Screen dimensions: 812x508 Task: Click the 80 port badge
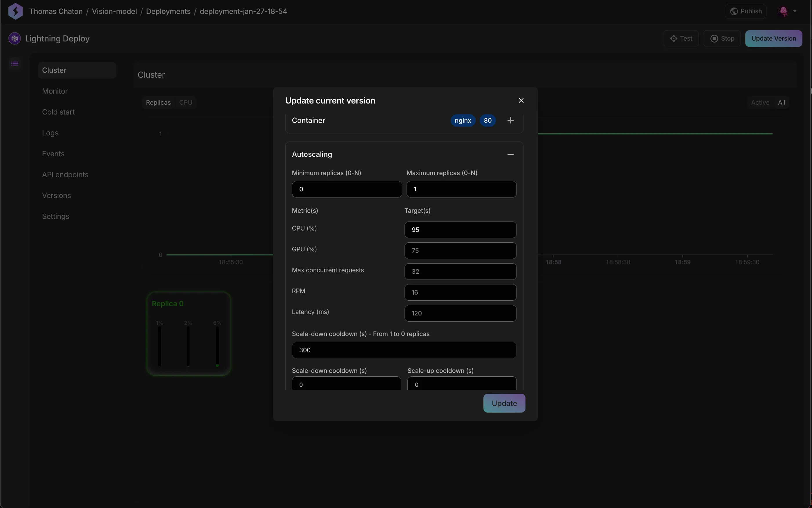(487, 121)
